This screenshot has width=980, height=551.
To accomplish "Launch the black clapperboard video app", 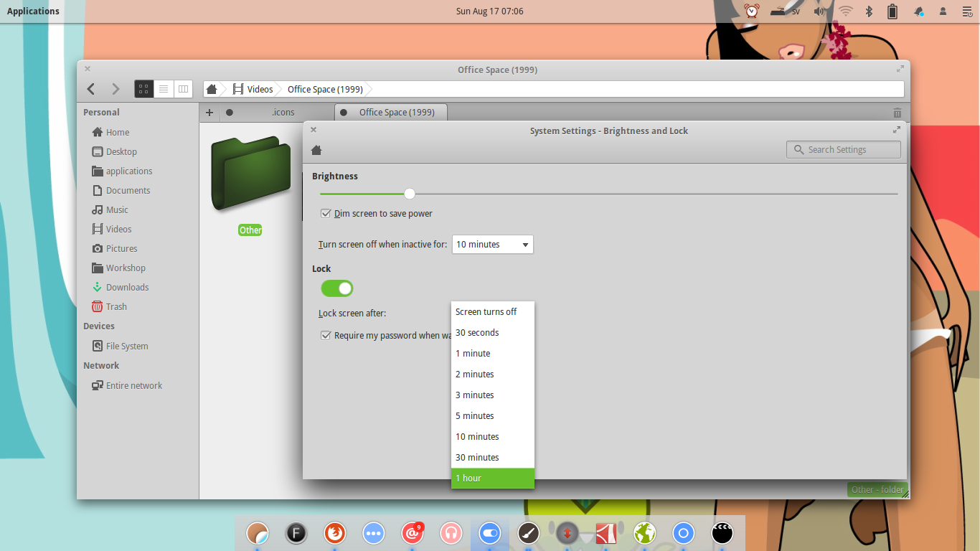I will tap(722, 533).
